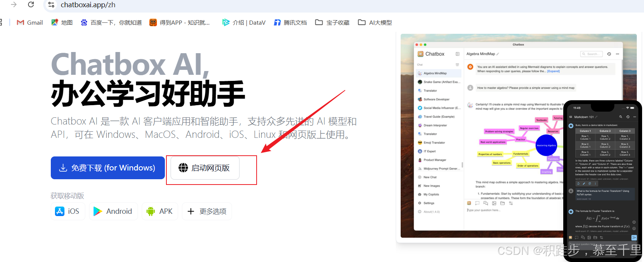
Task: Expand the 宝子收藏 bookmark folder
Action: pos(332,22)
